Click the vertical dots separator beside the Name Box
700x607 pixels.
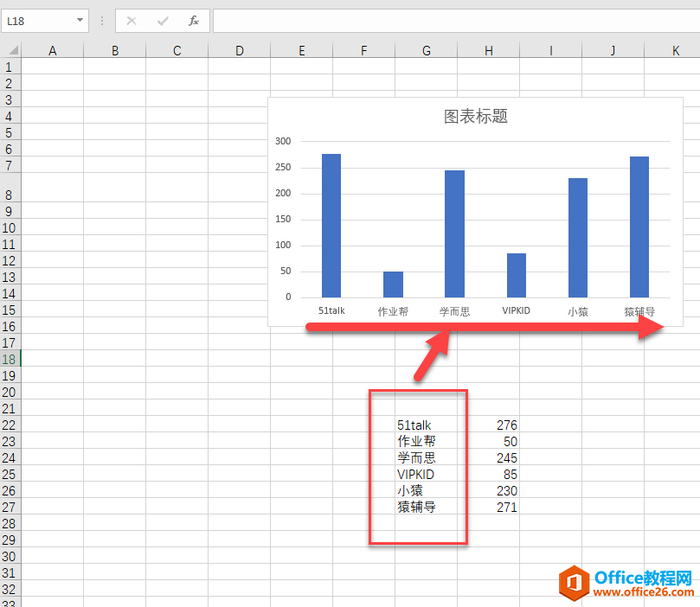[x=101, y=21]
